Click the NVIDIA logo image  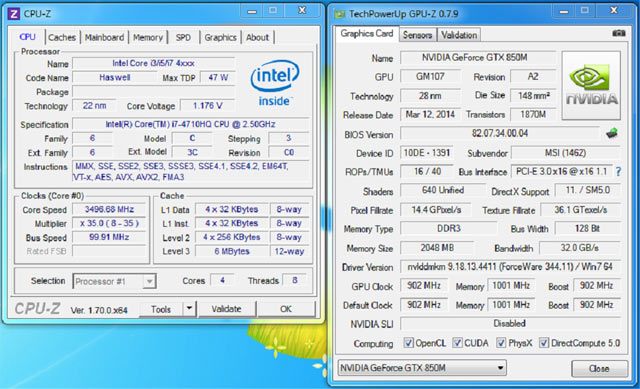coord(591,85)
